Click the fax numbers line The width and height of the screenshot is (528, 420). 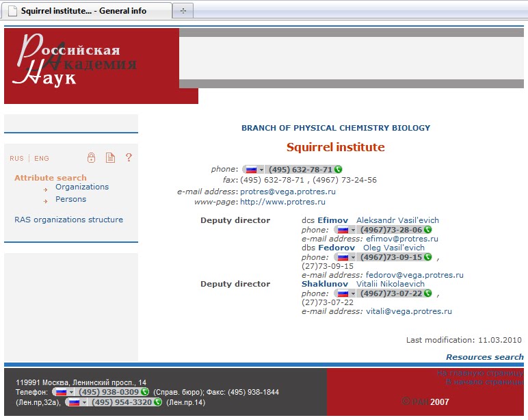(308, 180)
